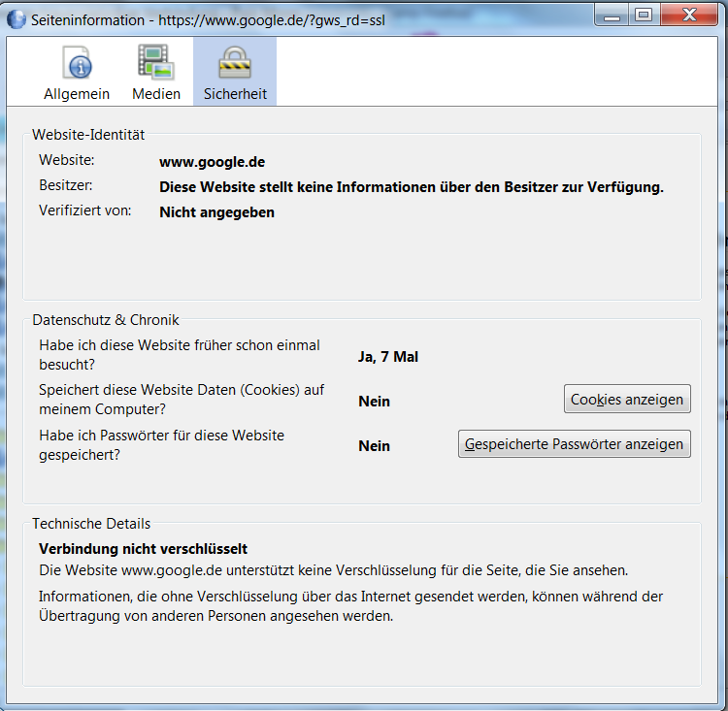Click the window title 'Seiteninformation' text

pyautogui.click(x=87, y=20)
